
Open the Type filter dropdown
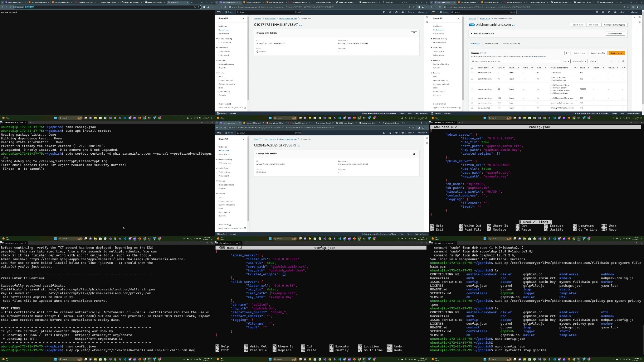tap(566, 61)
